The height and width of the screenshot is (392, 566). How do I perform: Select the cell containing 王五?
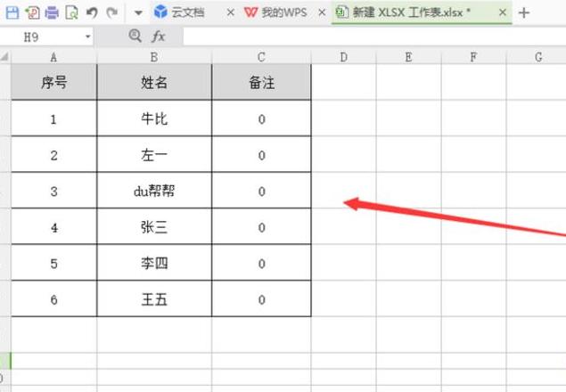click(154, 298)
